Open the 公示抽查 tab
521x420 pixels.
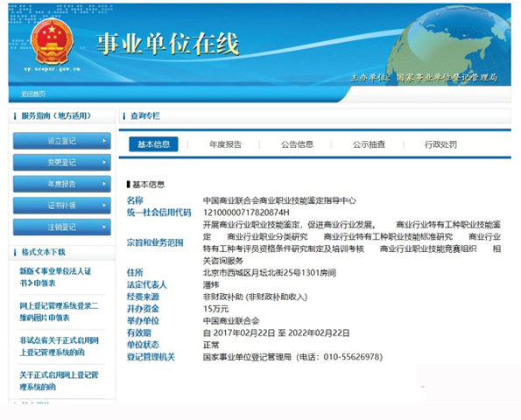(369, 144)
